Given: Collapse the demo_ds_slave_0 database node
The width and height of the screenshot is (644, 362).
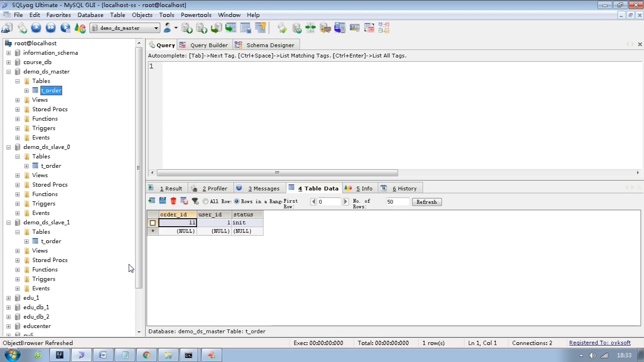Looking at the screenshot, I should pos(8,147).
